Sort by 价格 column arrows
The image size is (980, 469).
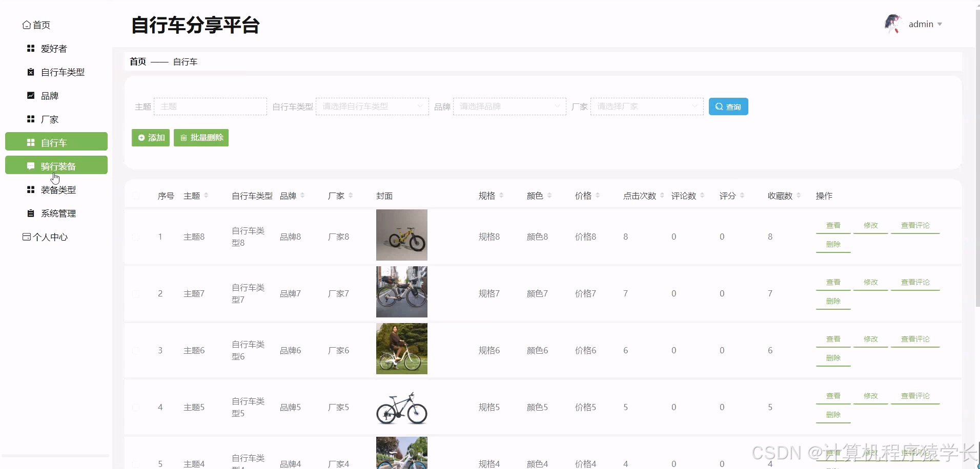coord(598,196)
